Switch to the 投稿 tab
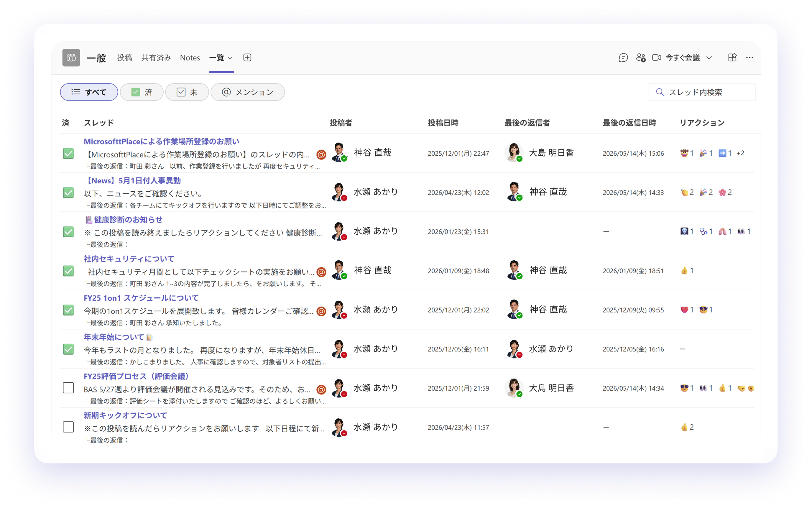The height and width of the screenshot is (508, 812). coord(125,57)
